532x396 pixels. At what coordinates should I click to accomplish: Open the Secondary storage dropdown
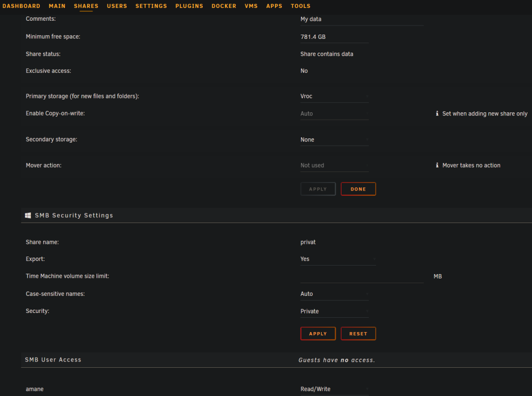(x=334, y=139)
